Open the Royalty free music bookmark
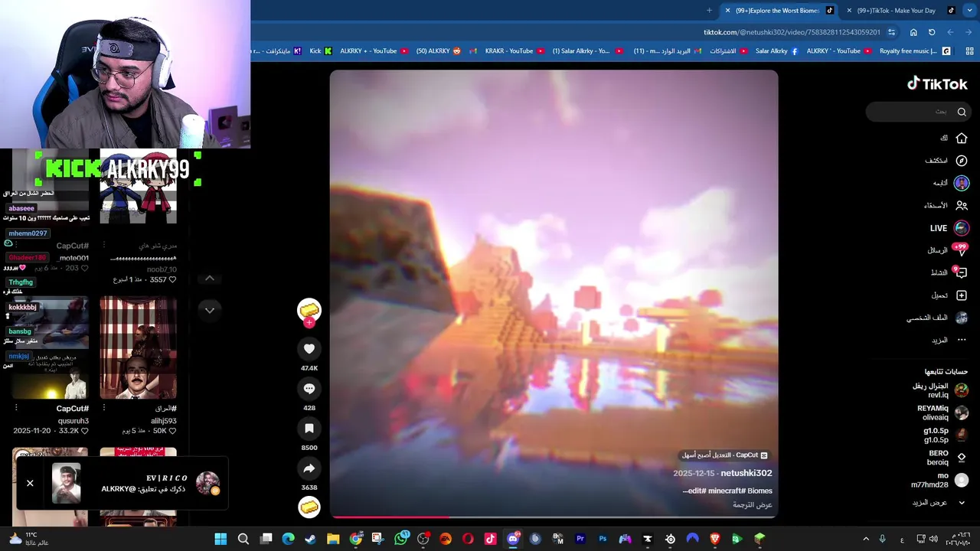The width and height of the screenshot is (980, 551). (914, 51)
